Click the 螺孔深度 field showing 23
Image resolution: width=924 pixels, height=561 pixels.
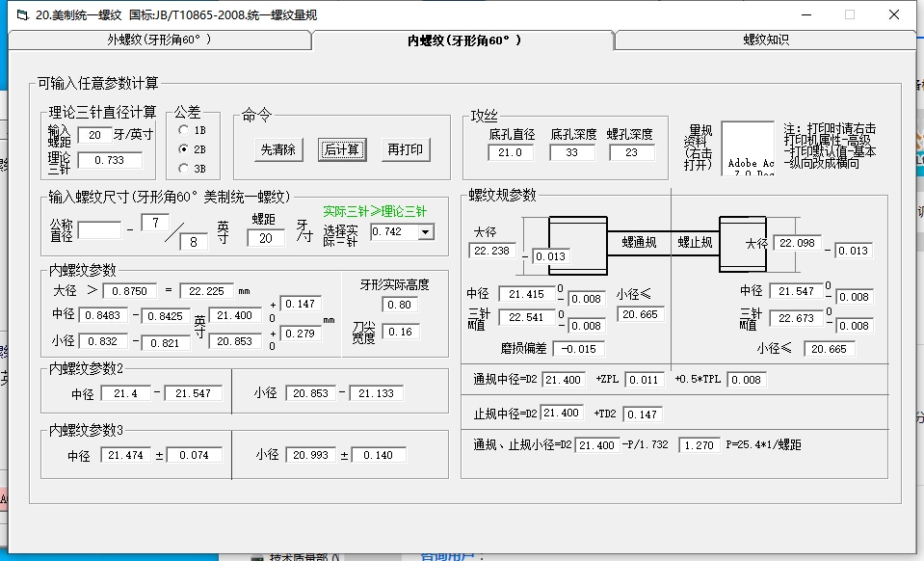tap(631, 152)
